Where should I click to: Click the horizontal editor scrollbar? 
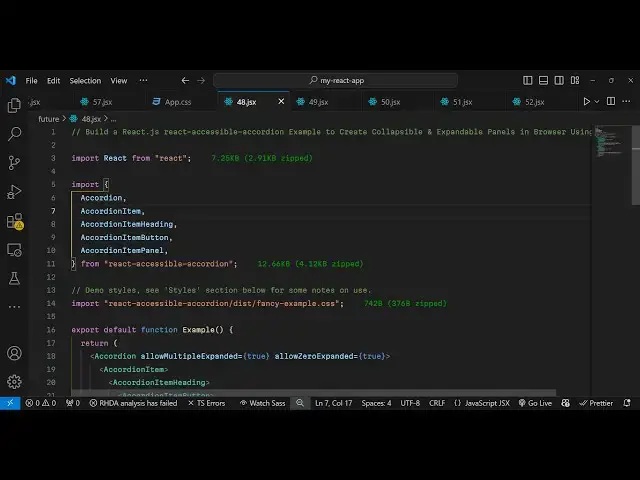tap(313, 393)
